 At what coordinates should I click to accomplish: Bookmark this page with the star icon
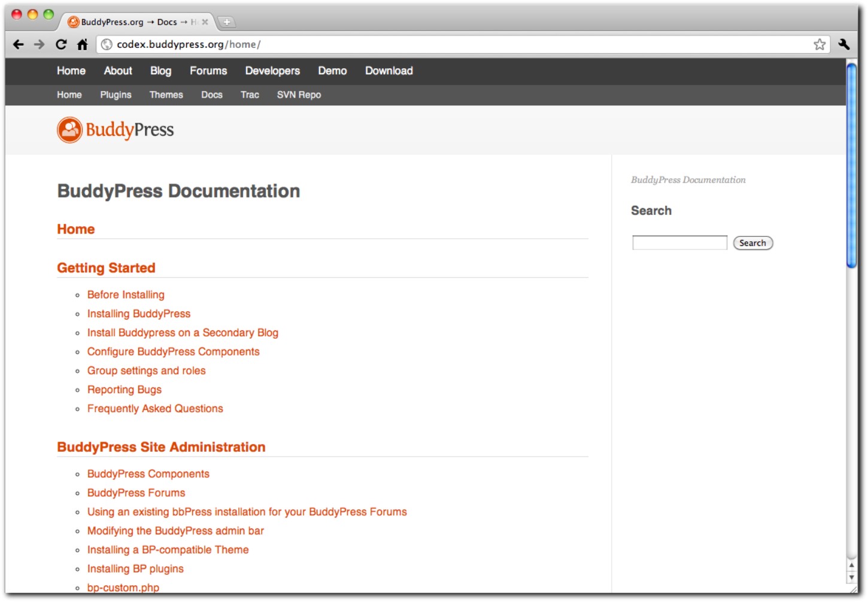[x=820, y=44]
